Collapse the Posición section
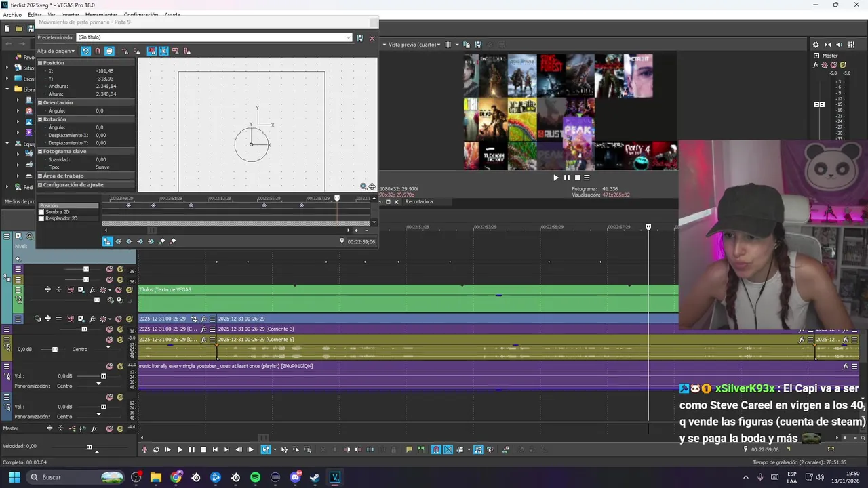This screenshot has height=488, width=868. pyautogui.click(x=40, y=62)
